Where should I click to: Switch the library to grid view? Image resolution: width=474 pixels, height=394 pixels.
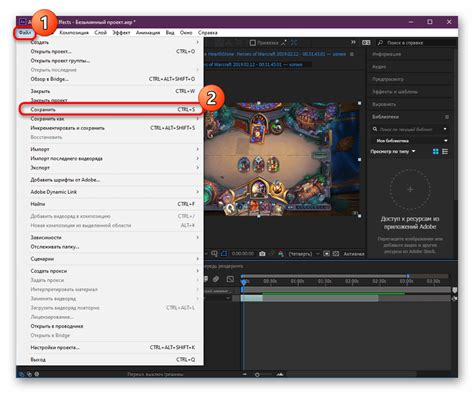click(435, 152)
